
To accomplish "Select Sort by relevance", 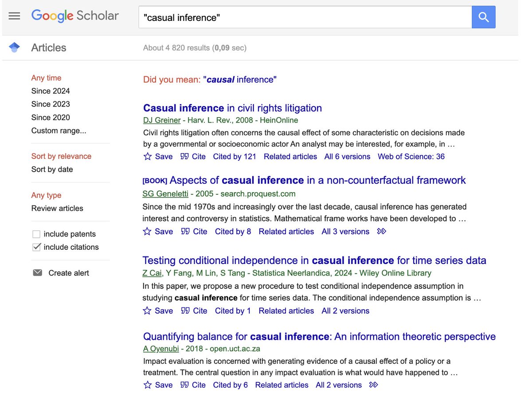I will coord(61,156).
